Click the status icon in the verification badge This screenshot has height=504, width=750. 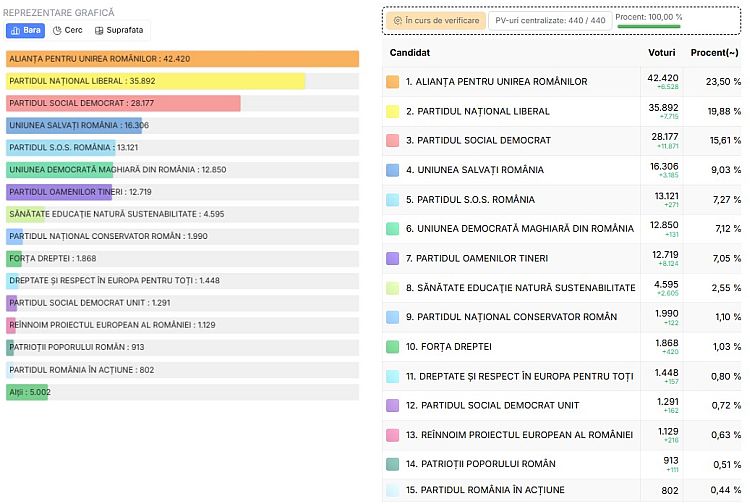coord(397,21)
